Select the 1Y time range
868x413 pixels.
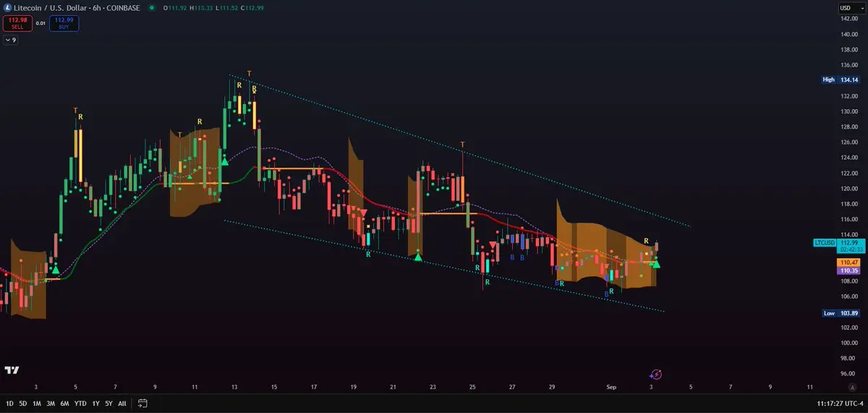tap(95, 403)
